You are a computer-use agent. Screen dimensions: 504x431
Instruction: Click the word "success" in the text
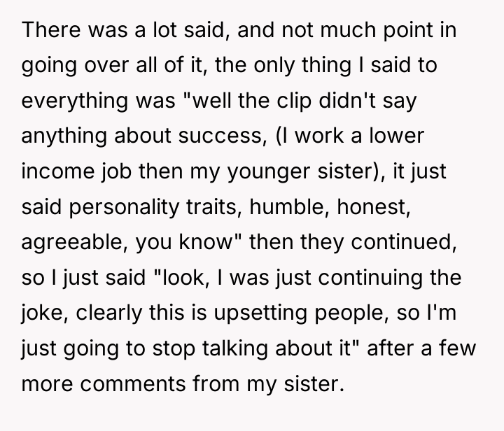tap(220, 136)
